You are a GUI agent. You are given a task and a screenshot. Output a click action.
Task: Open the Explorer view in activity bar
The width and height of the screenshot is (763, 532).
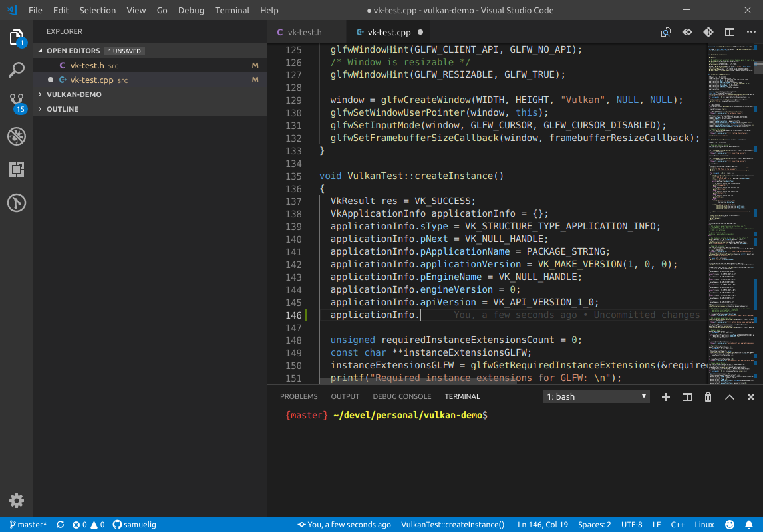17,37
